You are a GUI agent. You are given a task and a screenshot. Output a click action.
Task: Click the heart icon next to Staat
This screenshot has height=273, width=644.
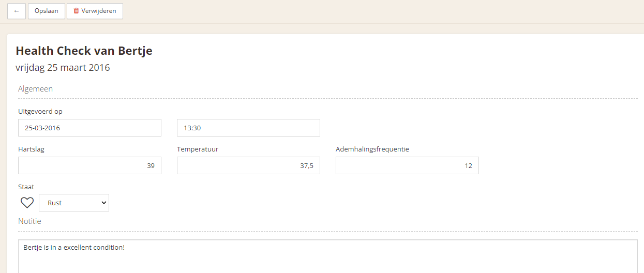tap(27, 203)
